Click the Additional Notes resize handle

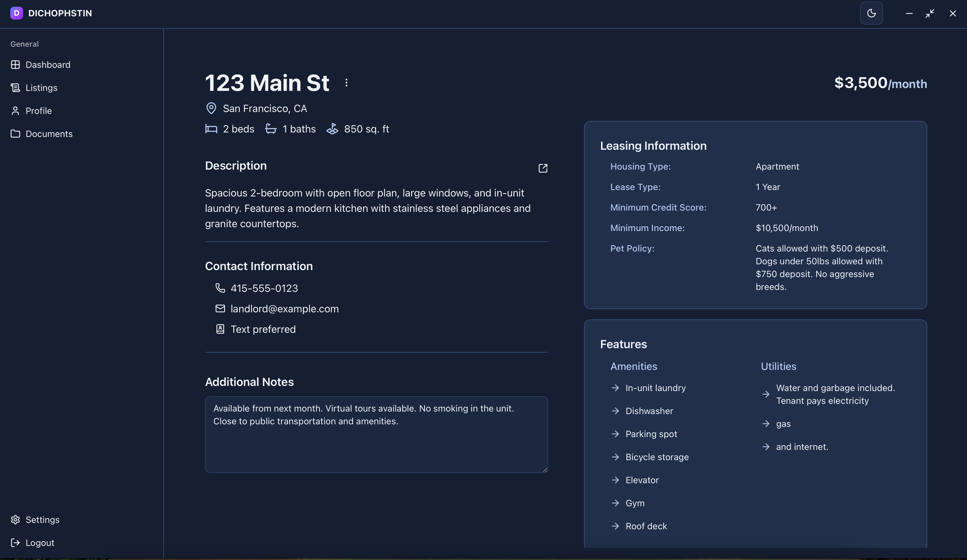(x=545, y=469)
